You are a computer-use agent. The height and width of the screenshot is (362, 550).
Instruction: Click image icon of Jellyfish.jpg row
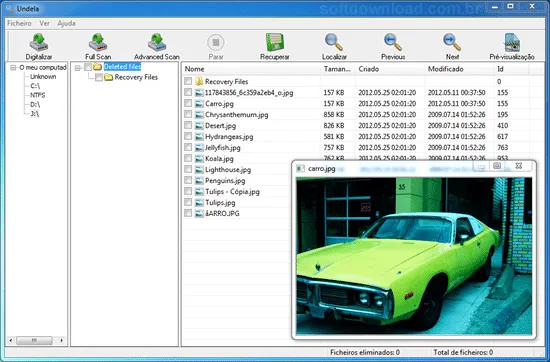pyautogui.click(x=199, y=148)
